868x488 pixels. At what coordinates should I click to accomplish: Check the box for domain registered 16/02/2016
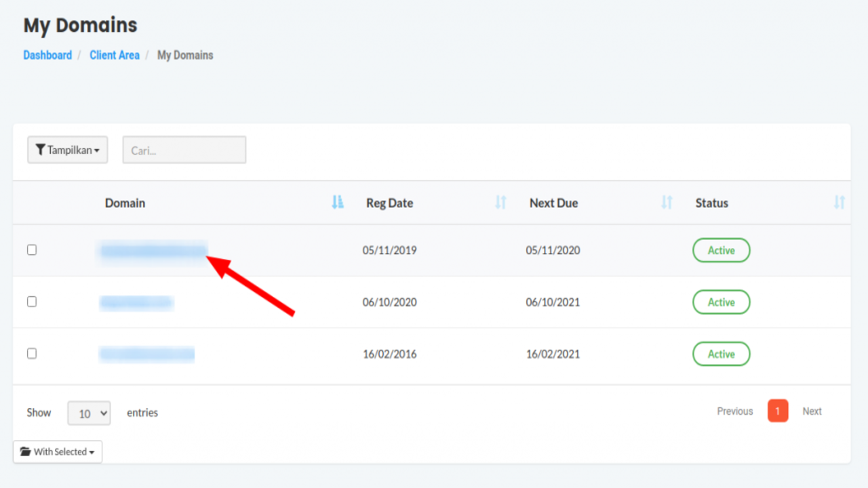pos(32,353)
